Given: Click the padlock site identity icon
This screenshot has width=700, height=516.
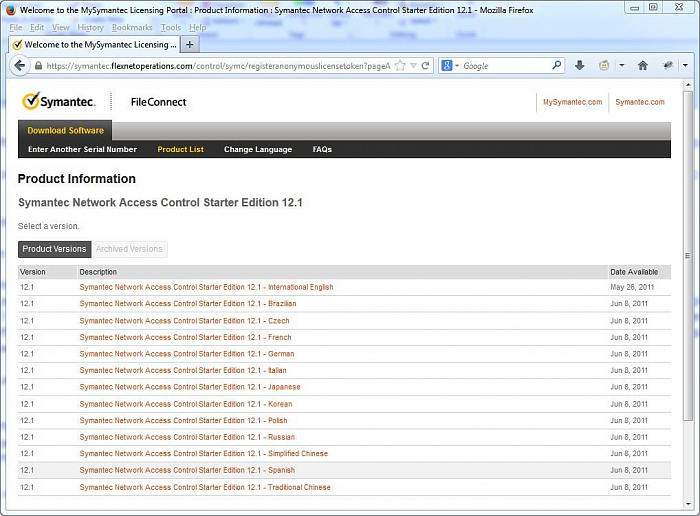Looking at the screenshot, I should [38, 66].
